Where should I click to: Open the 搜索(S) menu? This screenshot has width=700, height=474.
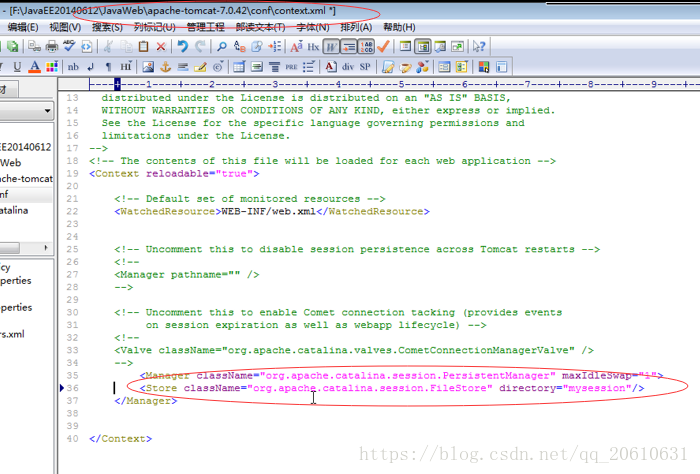point(107,27)
